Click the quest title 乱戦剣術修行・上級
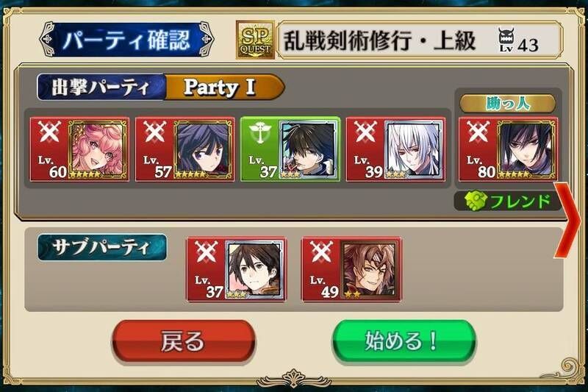Viewport: 588px width, 392px height. [x=379, y=40]
